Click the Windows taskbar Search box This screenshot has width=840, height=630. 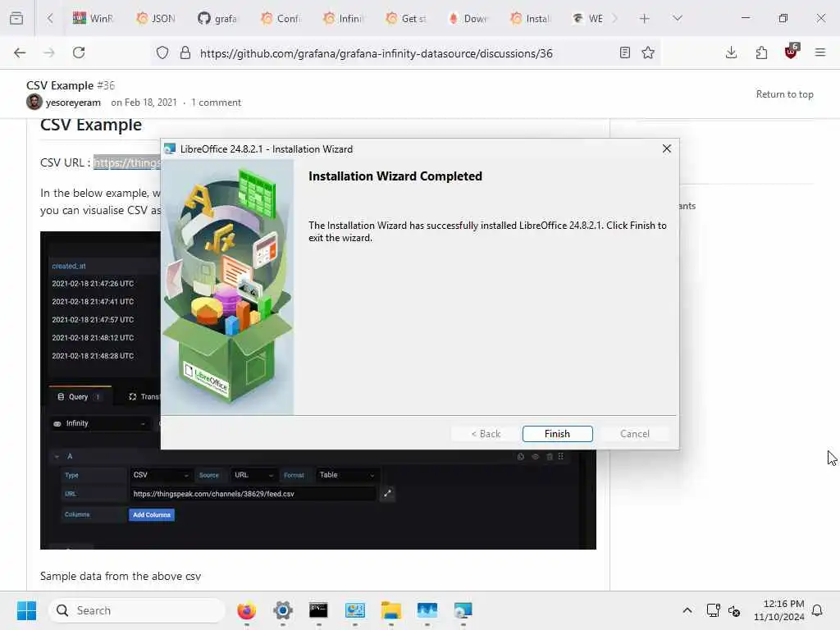pos(137,610)
